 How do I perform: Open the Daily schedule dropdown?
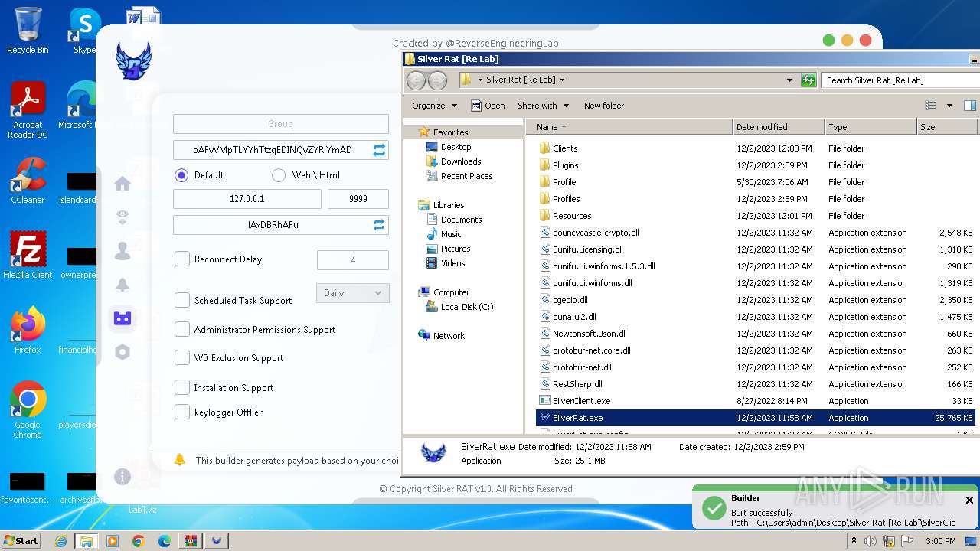(x=352, y=293)
